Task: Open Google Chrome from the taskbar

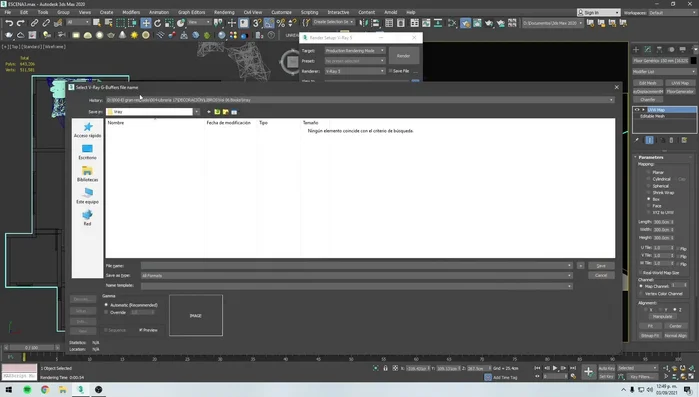Action: 45,389
